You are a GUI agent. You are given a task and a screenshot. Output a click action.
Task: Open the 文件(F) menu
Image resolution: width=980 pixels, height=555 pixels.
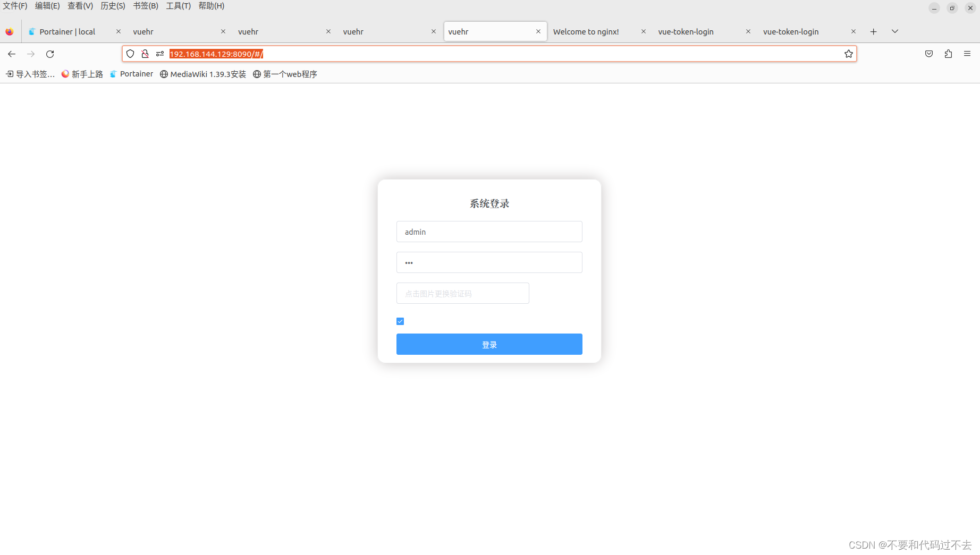click(15, 6)
